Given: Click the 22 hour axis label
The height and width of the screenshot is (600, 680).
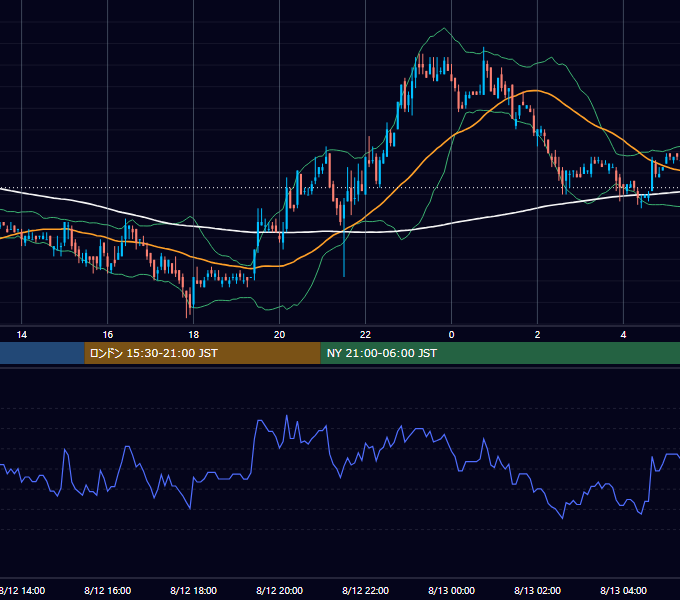Looking at the screenshot, I should [366, 335].
